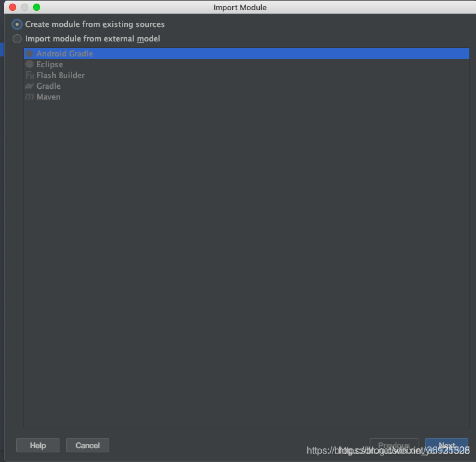Choose the 'Gradle' list entry
This screenshot has width=476, height=462.
coord(247,86)
